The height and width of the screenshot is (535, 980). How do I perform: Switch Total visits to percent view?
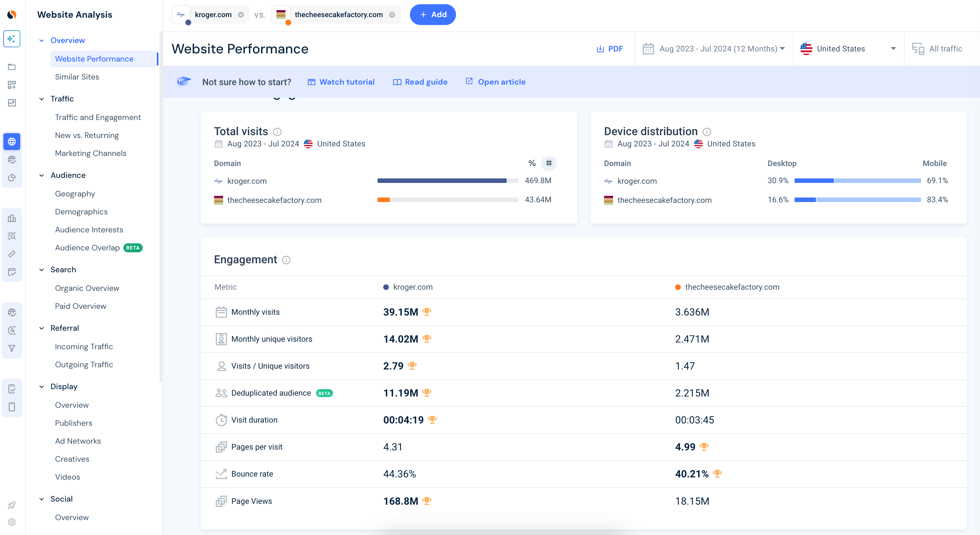[x=532, y=163]
